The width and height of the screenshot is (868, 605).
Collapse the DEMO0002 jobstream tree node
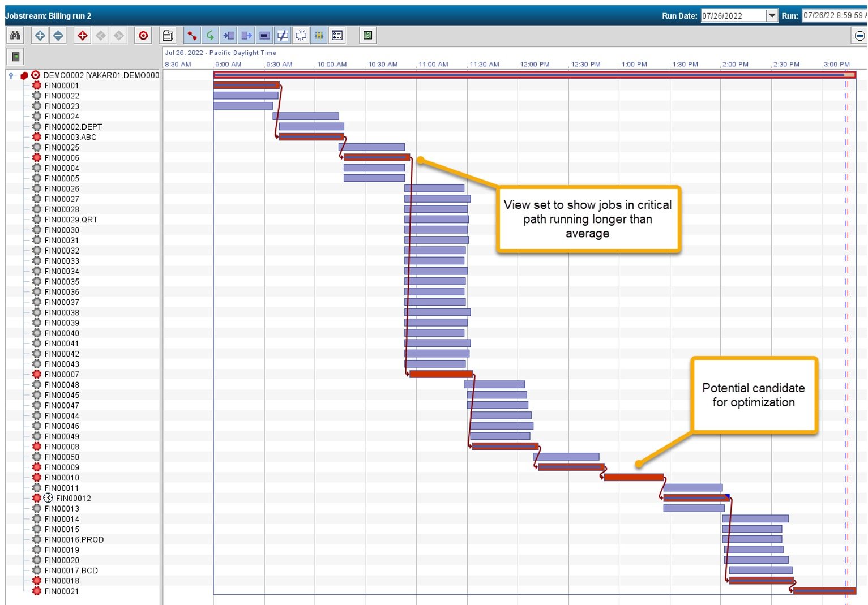[x=11, y=75]
